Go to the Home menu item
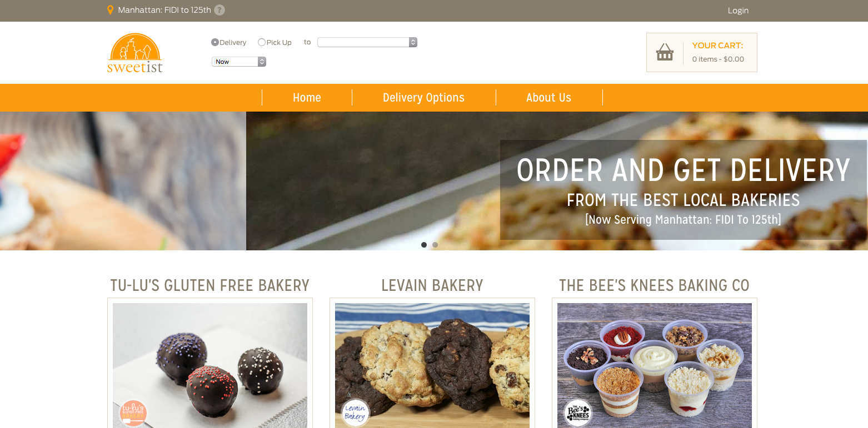This screenshot has width=868, height=428. click(307, 98)
